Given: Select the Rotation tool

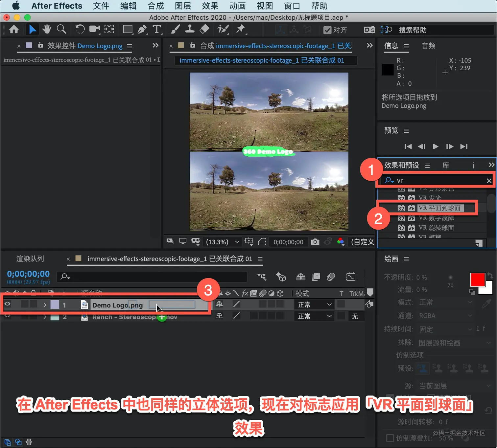Looking at the screenshot, I should pyautogui.click(x=80, y=30).
